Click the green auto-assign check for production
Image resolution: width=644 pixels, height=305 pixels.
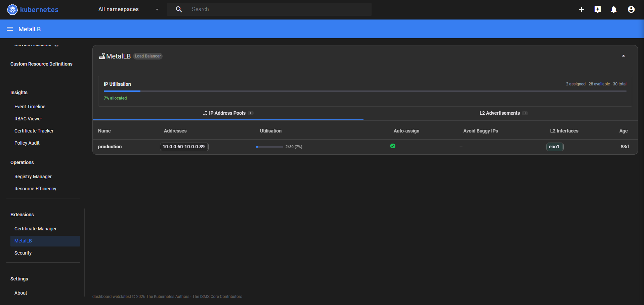tap(393, 146)
